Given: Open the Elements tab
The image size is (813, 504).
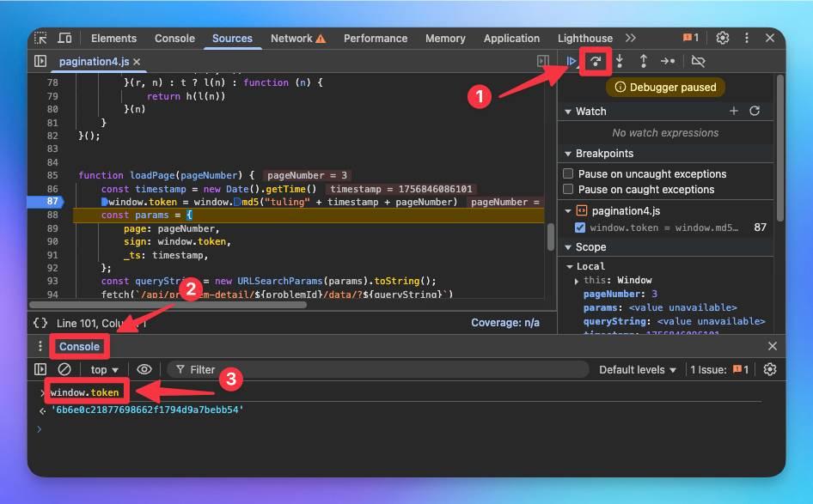Looking at the screenshot, I should click(x=113, y=39).
